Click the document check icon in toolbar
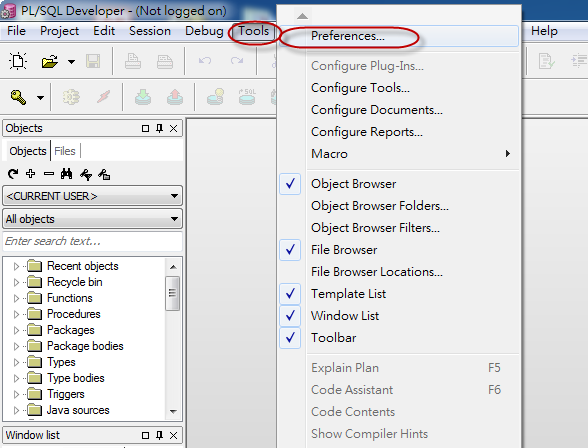 [546, 61]
